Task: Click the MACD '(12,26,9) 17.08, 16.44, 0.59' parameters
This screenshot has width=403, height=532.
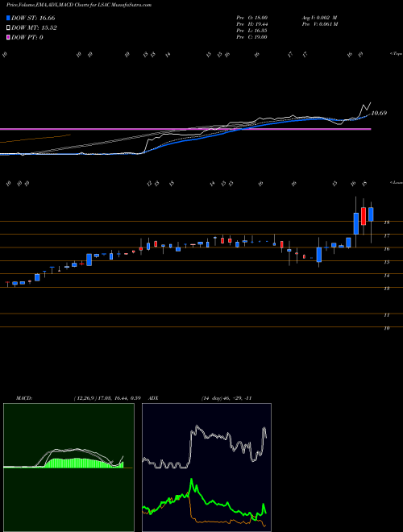Action: [x=107, y=398]
